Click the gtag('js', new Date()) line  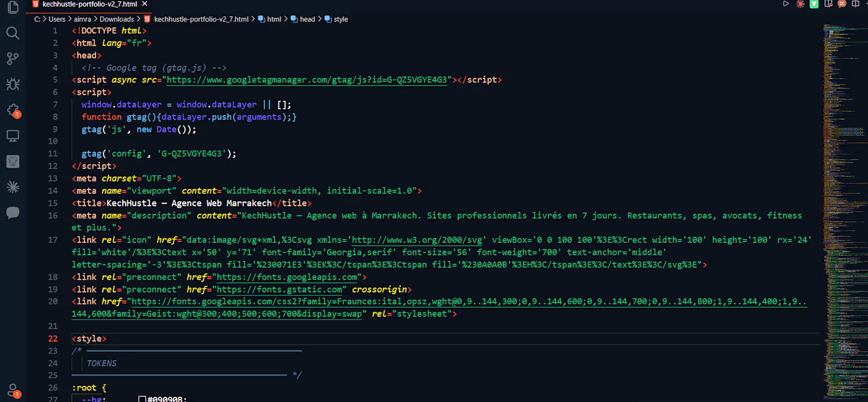pos(139,130)
